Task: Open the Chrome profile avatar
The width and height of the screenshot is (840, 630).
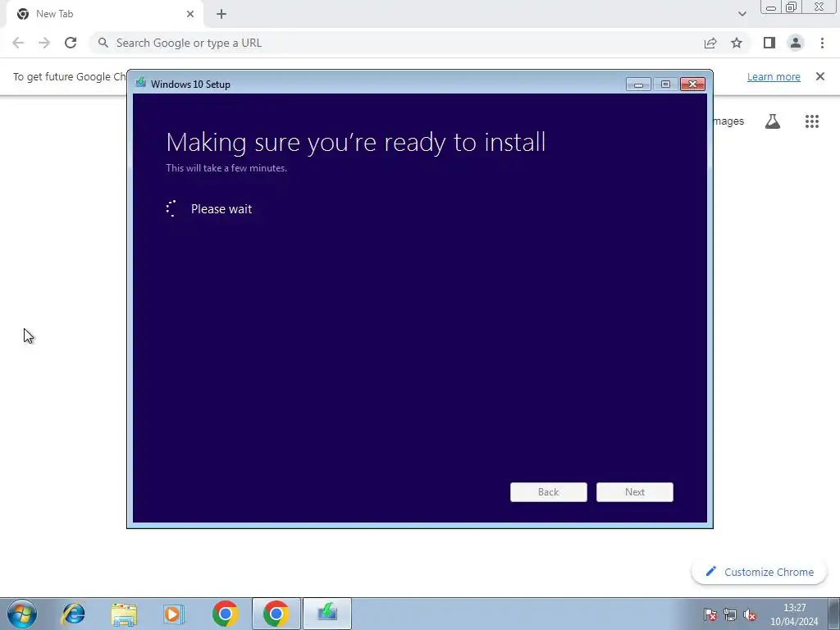Action: 796,43
